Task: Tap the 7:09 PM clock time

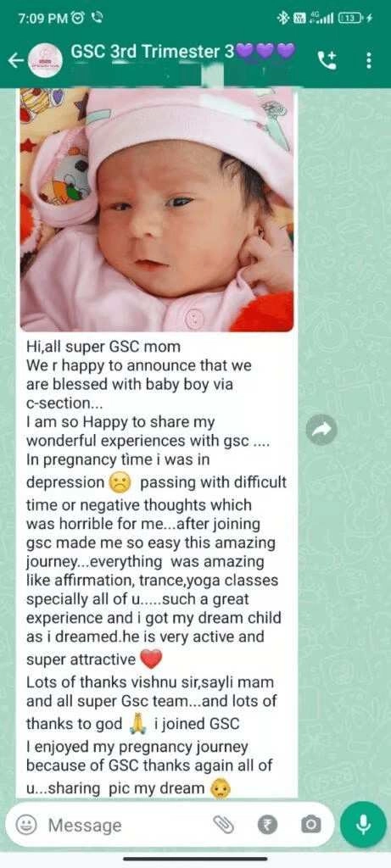Action: pos(43,19)
